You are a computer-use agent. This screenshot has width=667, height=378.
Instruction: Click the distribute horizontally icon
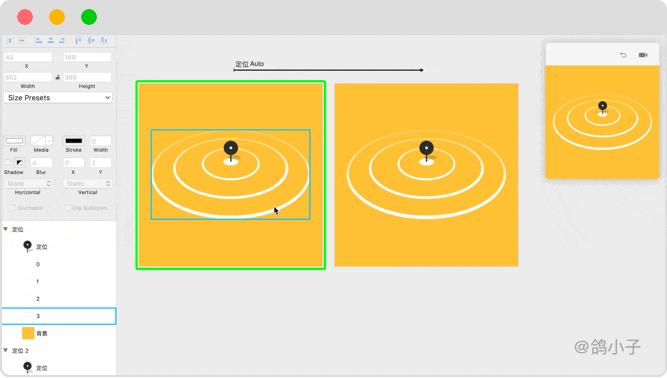tap(9, 40)
